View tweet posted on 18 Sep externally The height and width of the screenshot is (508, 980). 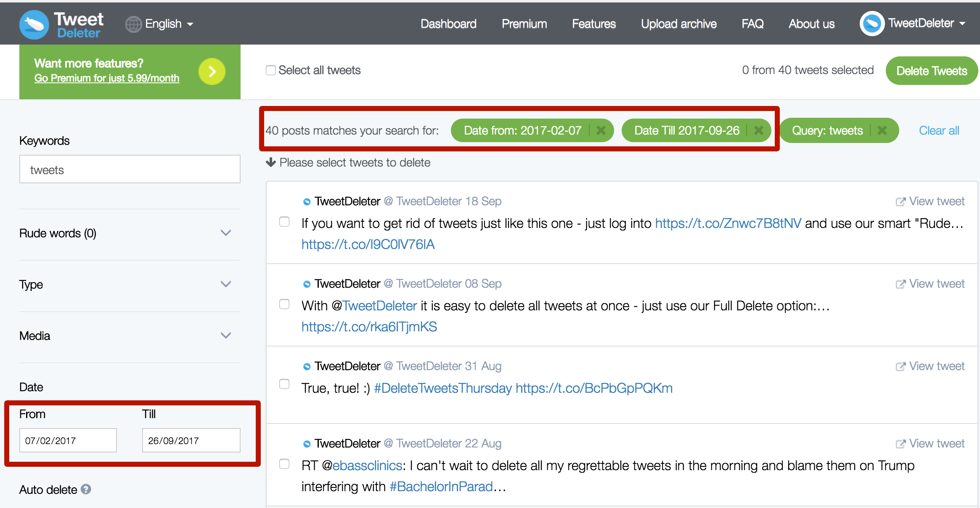click(930, 201)
